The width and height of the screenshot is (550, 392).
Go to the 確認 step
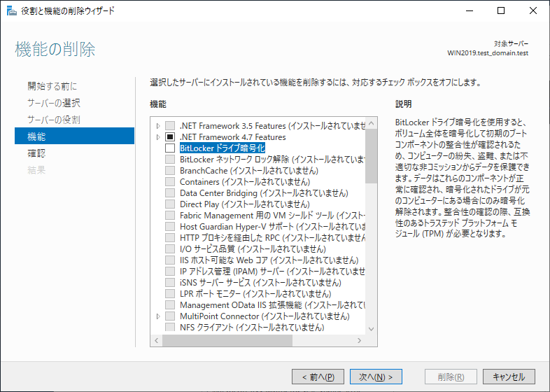[36, 153]
